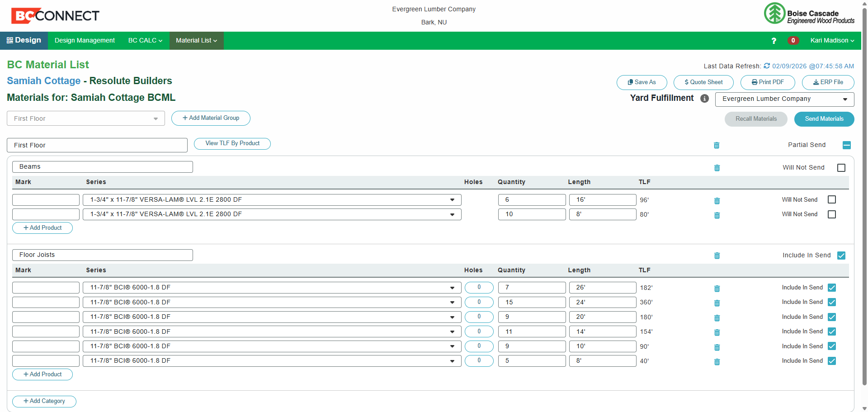Show Yard Fulfillment info icon
Viewport: 868px width, 412px height.
point(704,99)
